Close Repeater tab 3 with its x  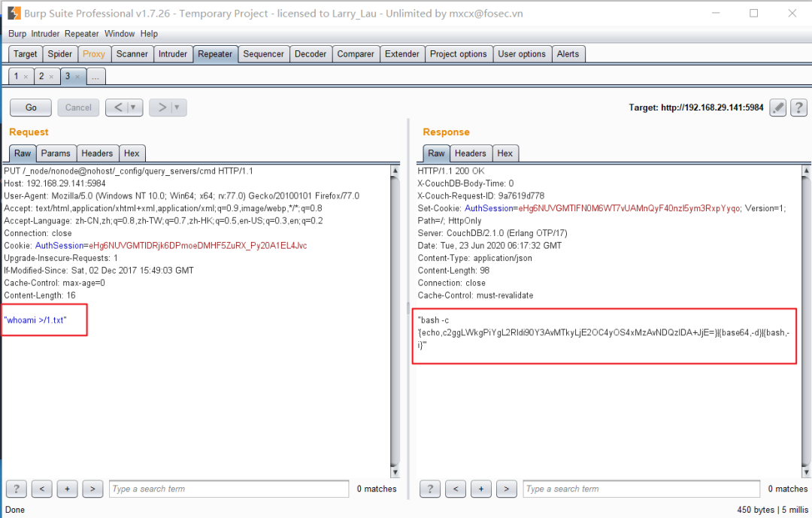click(x=77, y=77)
